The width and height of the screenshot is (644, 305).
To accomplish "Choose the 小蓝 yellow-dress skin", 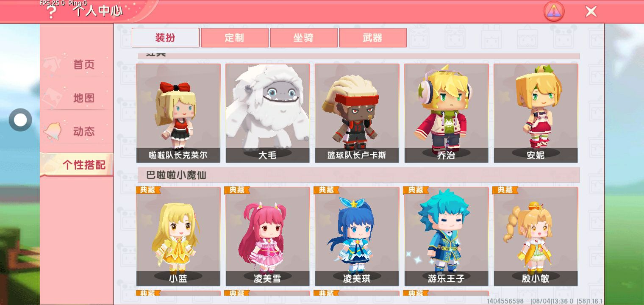I will coord(178,236).
